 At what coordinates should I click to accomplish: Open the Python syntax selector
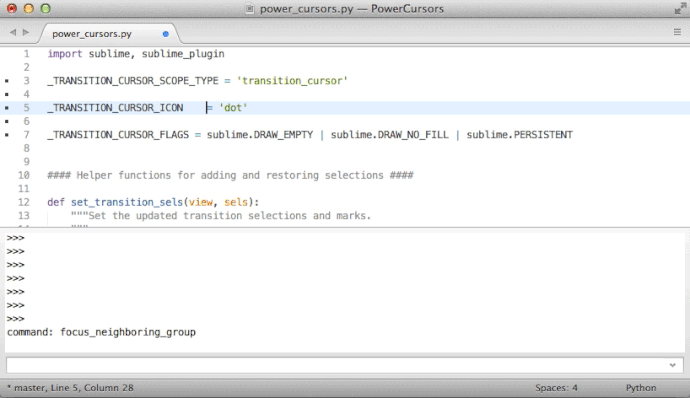[641, 388]
